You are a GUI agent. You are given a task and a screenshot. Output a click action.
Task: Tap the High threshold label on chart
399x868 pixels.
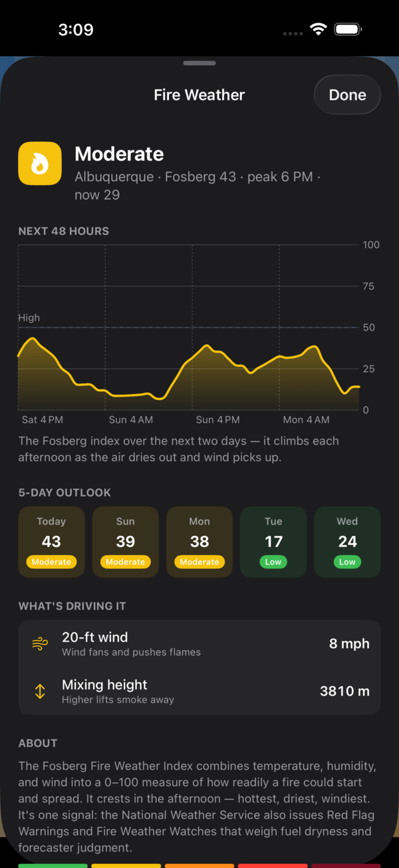pyautogui.click(x=29, y=318)
